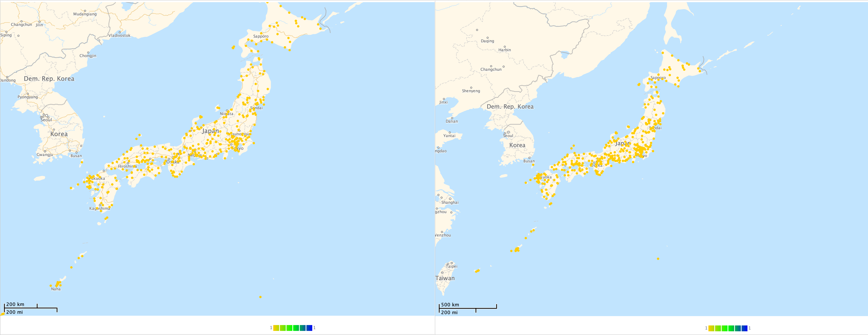This screenshot has height=335, width=868.
Task: Click the Kagoshima city label
Action: (100, 209)
